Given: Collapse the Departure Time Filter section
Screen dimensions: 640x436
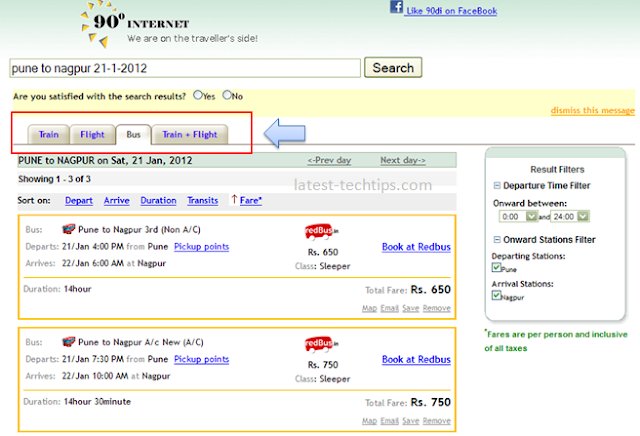Looking at the screenshot, I should click(x=497, y=185).
